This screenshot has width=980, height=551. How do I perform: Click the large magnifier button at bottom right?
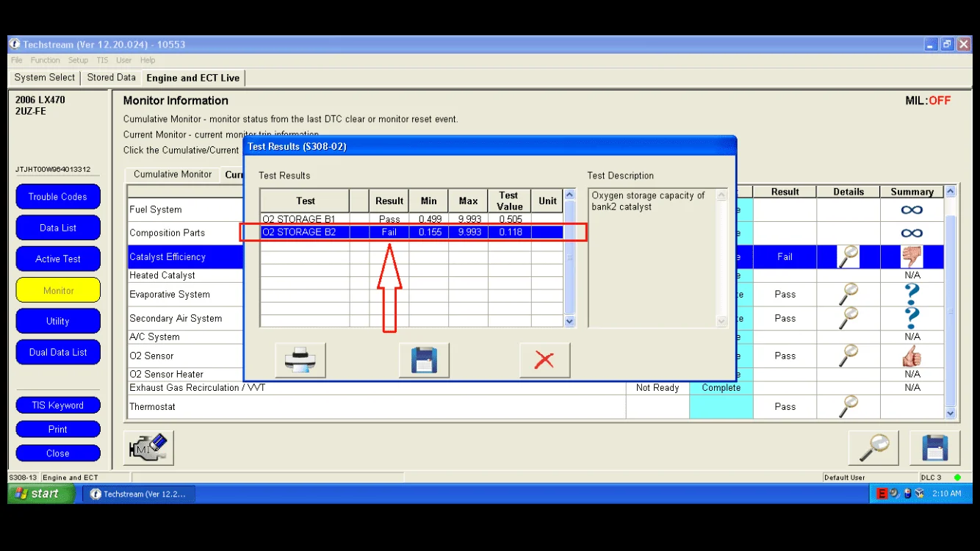point(873,447)
